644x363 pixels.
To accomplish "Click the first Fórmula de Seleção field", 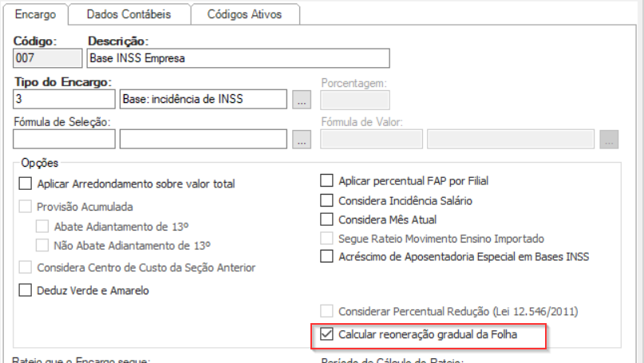I will 64,139.
